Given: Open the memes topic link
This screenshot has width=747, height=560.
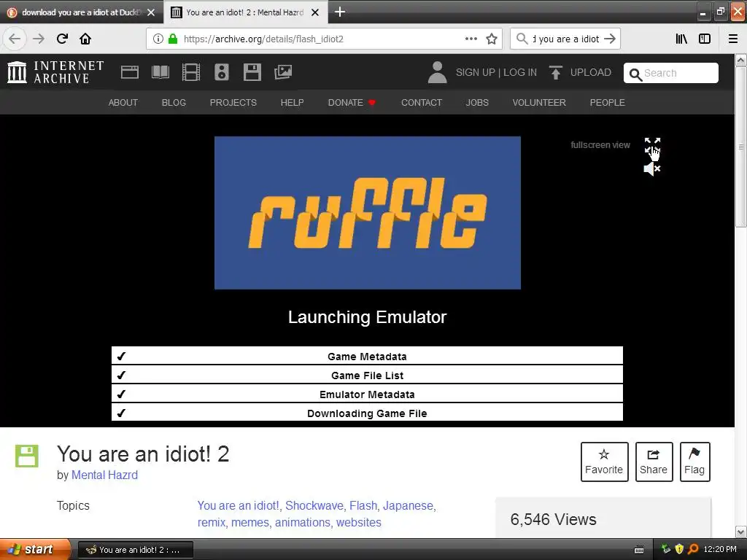Looking at the screenshot, I should tap(250, 522).
